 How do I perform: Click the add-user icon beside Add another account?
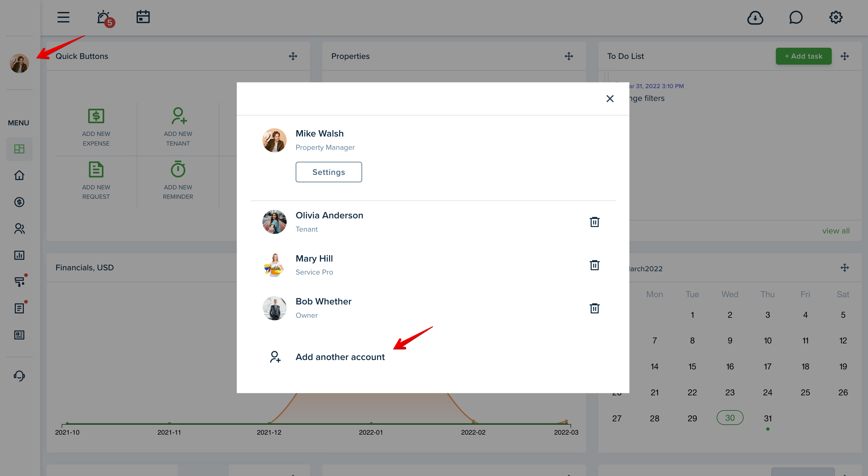(275, 357)
